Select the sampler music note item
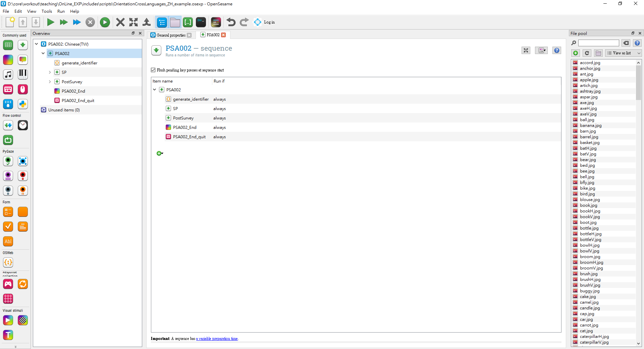 (8, 74)
